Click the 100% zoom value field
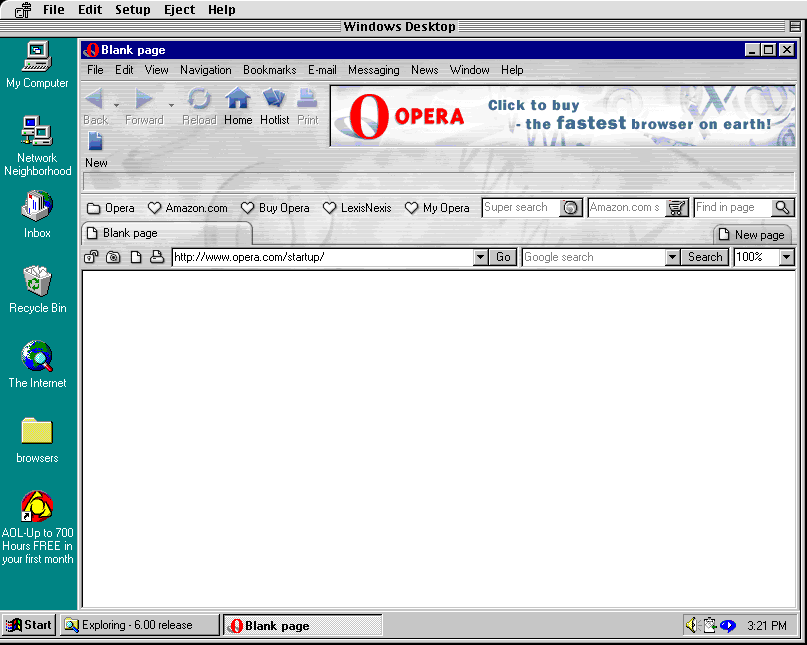Viewport: 807px width, 645px height. [757, 257]
